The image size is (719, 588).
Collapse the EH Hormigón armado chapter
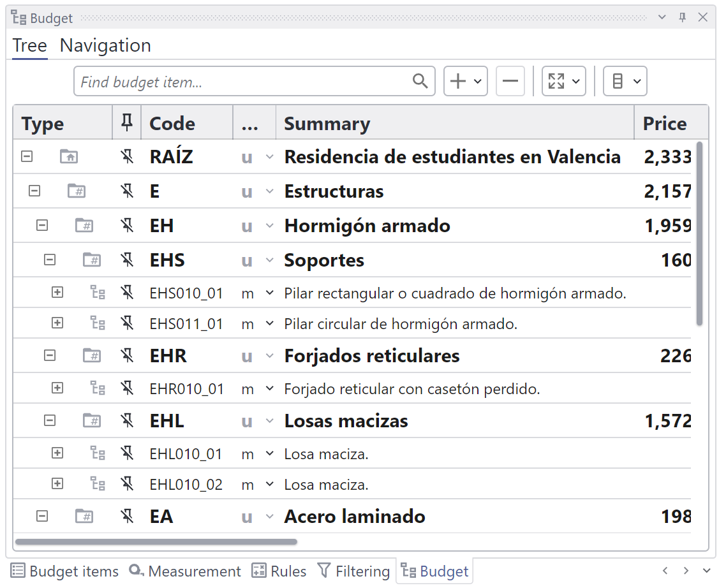(x=42, y=225)
